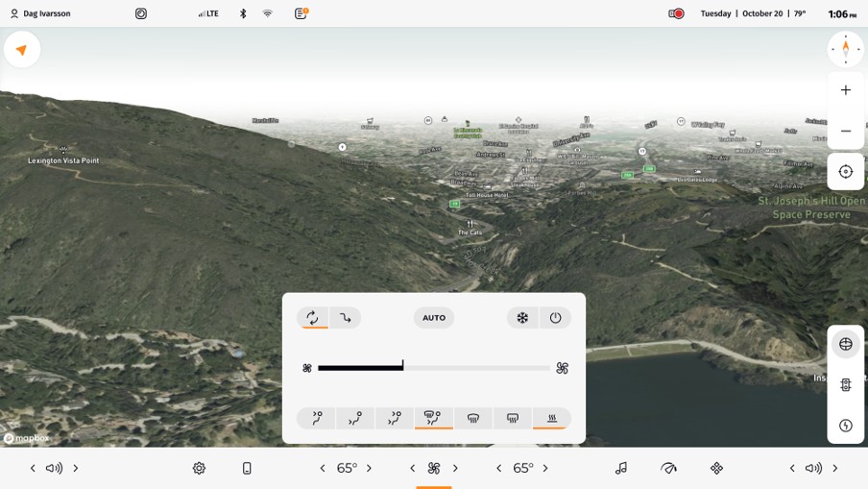Viewport: 868px width, 489px height.
Task: Open settings gear in bottom bar
Action: click(199, 469)
